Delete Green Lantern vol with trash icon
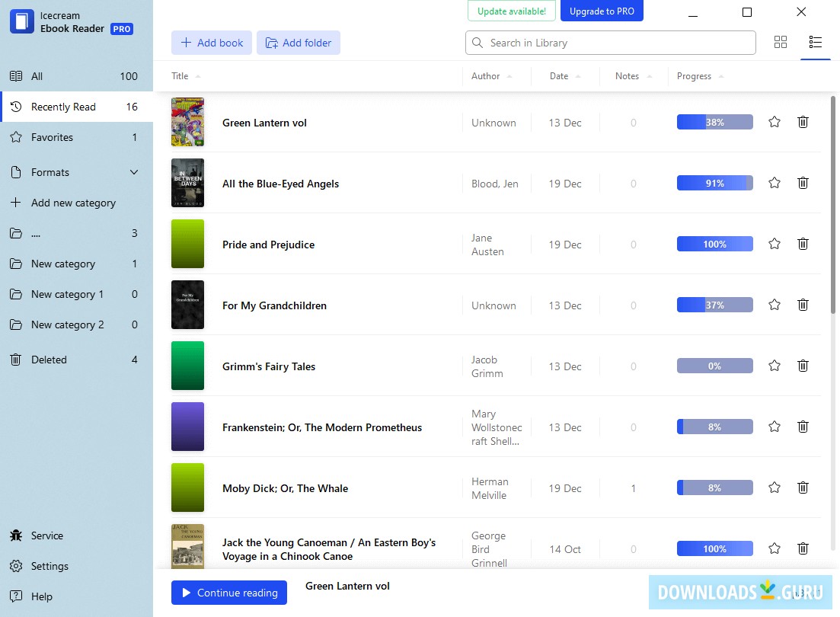The image size is (840, 617). pos(803,122)
